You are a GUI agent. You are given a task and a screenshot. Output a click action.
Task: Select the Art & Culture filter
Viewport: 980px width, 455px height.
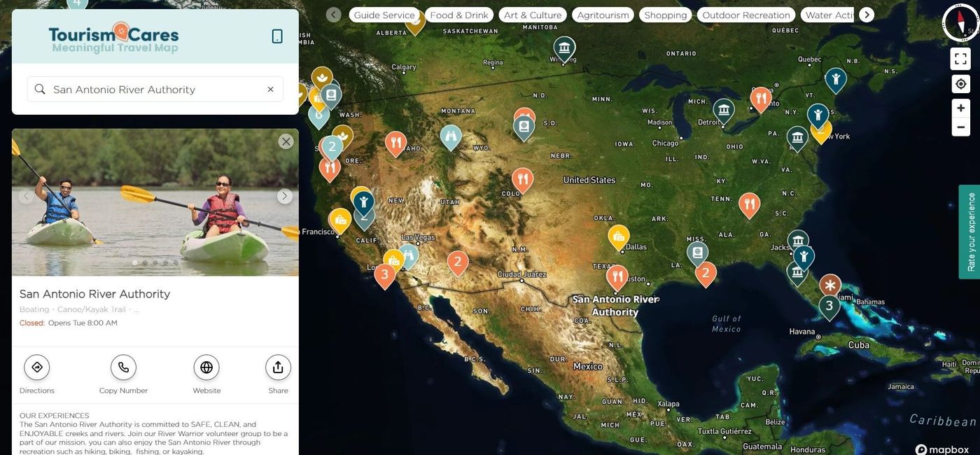coord(533,15)
